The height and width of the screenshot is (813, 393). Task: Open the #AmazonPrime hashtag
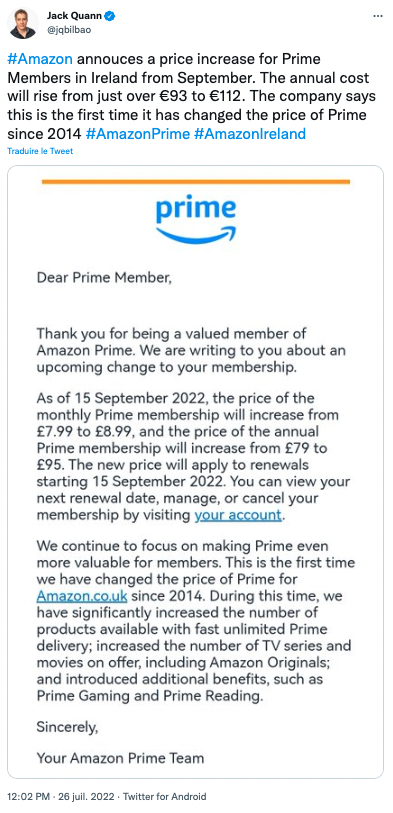click(138, 134)
